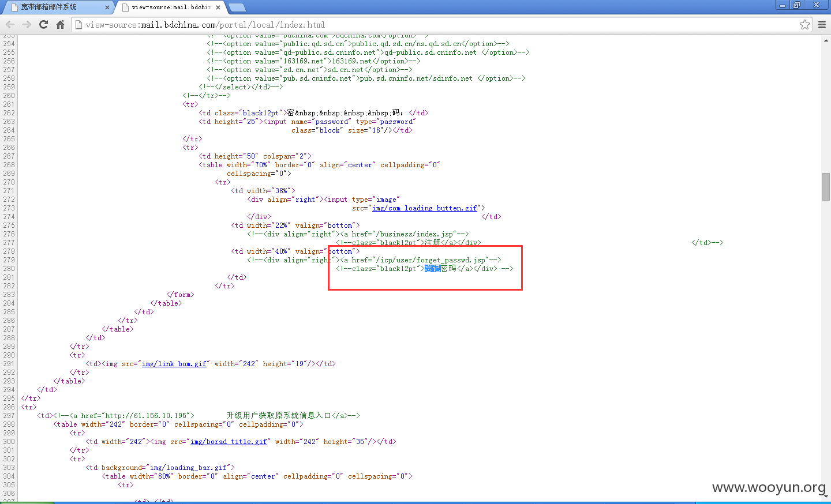Viewport: 831px width, 504px height.
Task: Click line number 297
Action: 9,416
